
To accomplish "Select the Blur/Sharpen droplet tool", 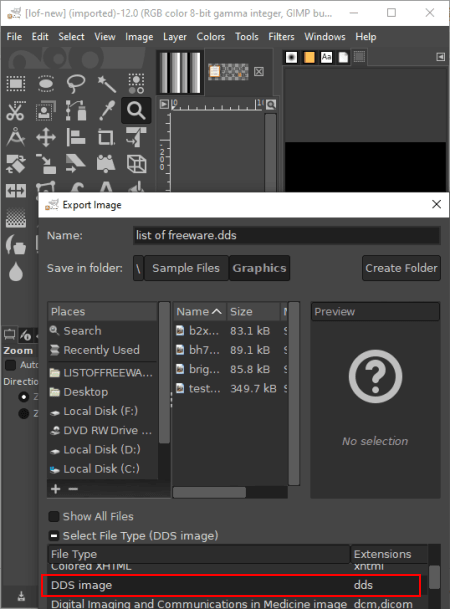I will [x=16, y=271].
